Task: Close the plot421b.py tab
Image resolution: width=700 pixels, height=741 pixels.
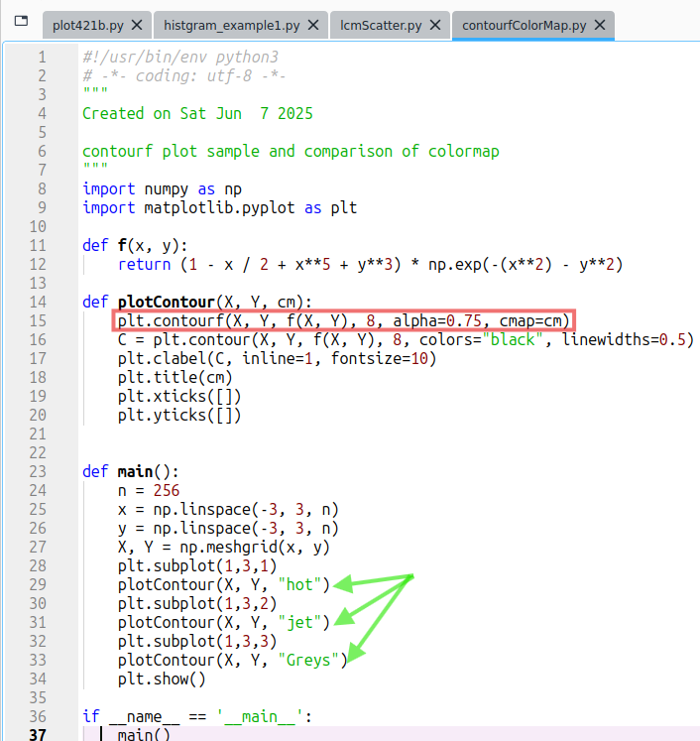Action: [x=137, y=25]
